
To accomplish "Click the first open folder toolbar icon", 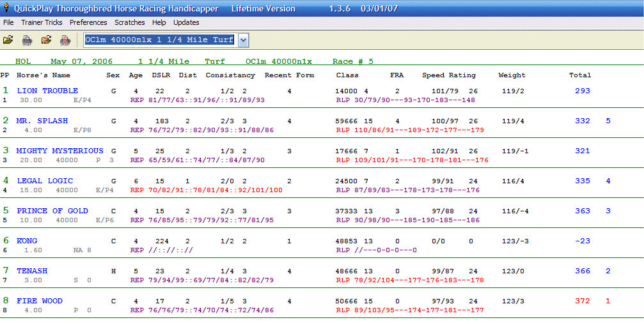I will pos(8,40).
